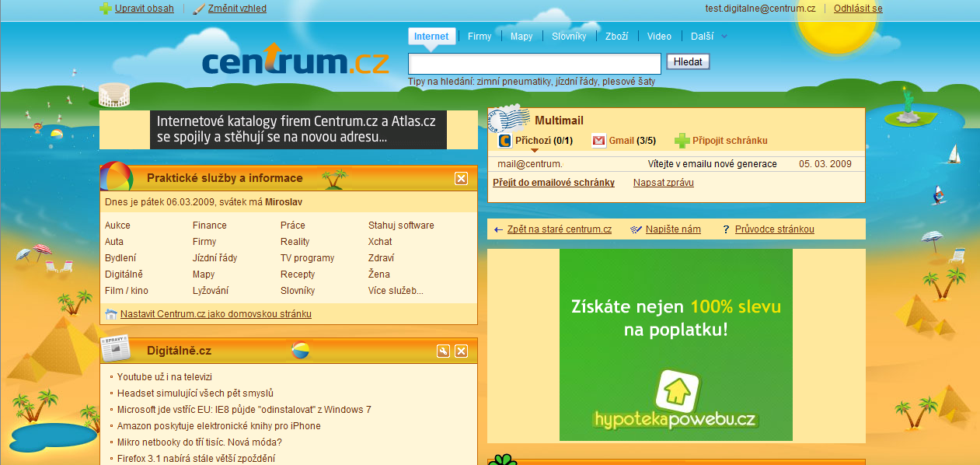The width and height of the screenshot is (980, 465).
Task: Click into the search input field
Action: [x=535, y=63]
